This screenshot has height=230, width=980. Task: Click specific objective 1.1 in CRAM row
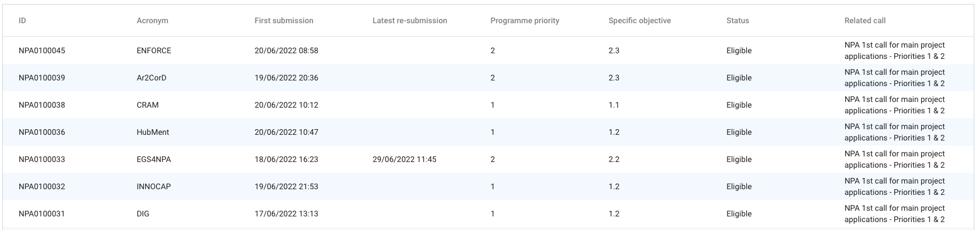coord(614,105)
